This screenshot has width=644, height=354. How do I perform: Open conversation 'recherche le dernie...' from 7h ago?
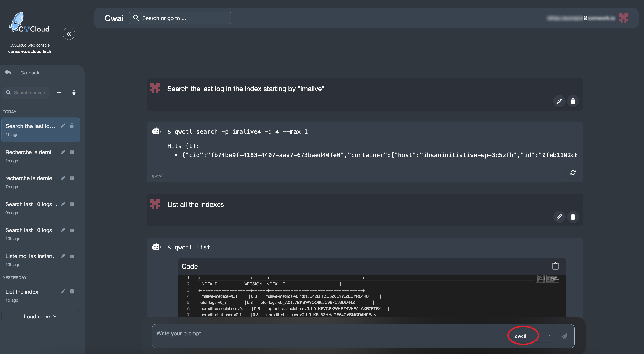tap(41, 182)
